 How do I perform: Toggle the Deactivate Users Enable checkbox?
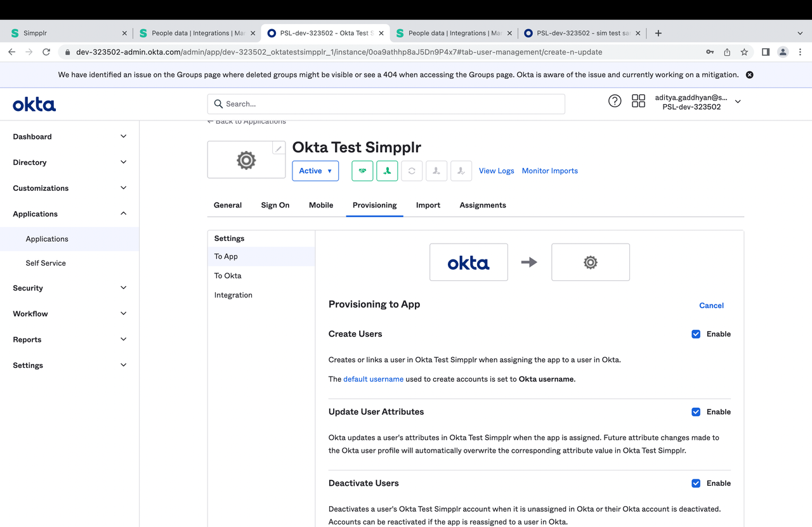pos(696,483)
